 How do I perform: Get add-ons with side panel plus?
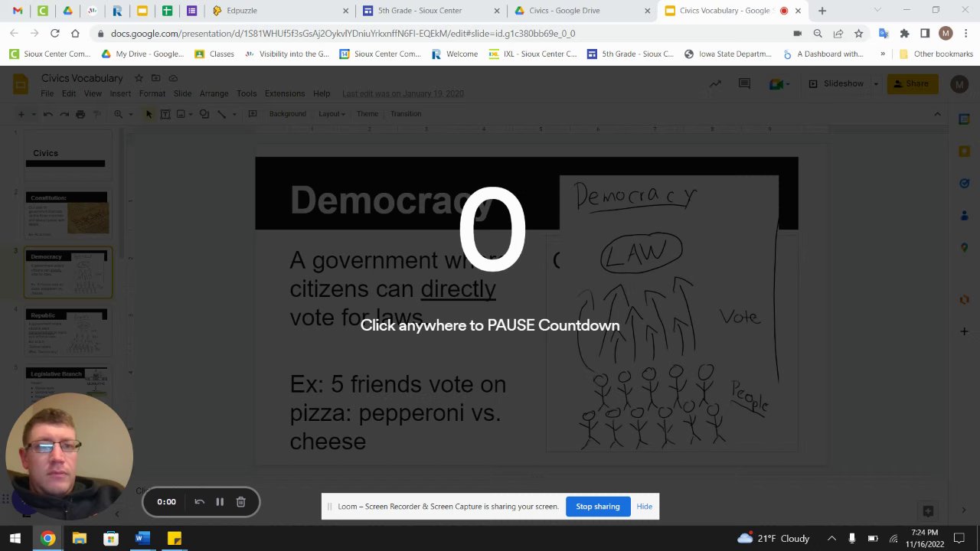click(x=965, y=331)
